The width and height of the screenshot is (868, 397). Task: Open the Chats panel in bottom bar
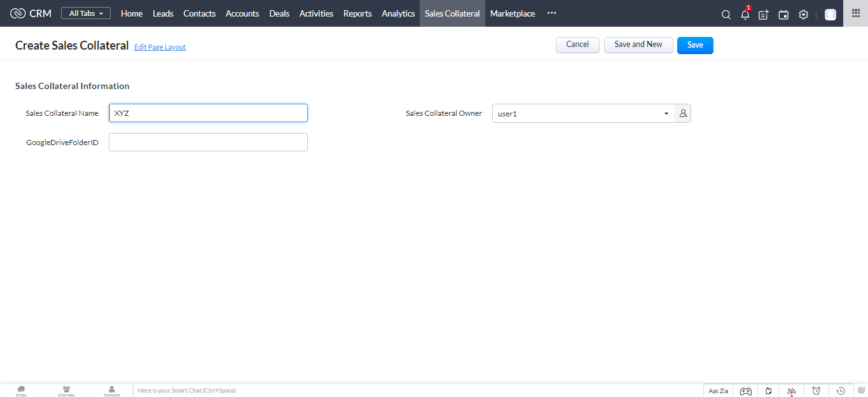(21, 390)
